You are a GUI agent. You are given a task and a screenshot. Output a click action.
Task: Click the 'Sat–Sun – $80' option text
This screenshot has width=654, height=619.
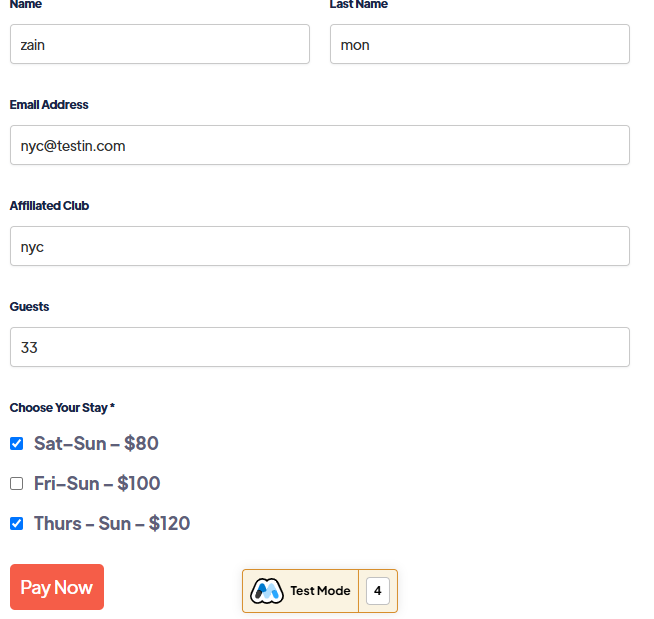pos(96,443)
